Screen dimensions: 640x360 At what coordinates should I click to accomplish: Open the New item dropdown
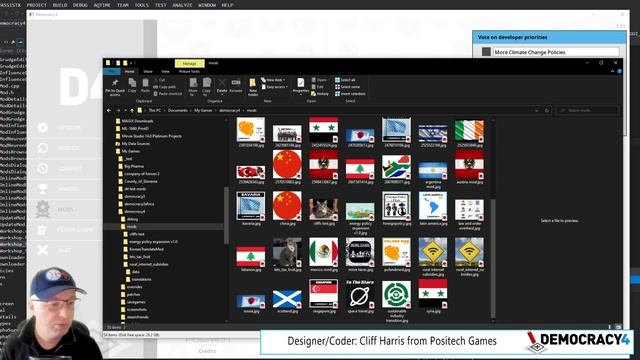(273, 80)
